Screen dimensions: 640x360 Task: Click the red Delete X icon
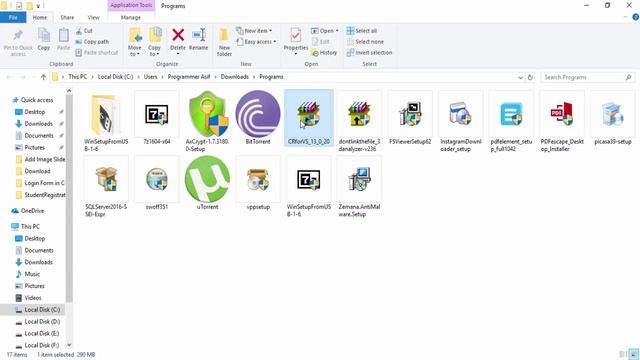click(178, 35)
